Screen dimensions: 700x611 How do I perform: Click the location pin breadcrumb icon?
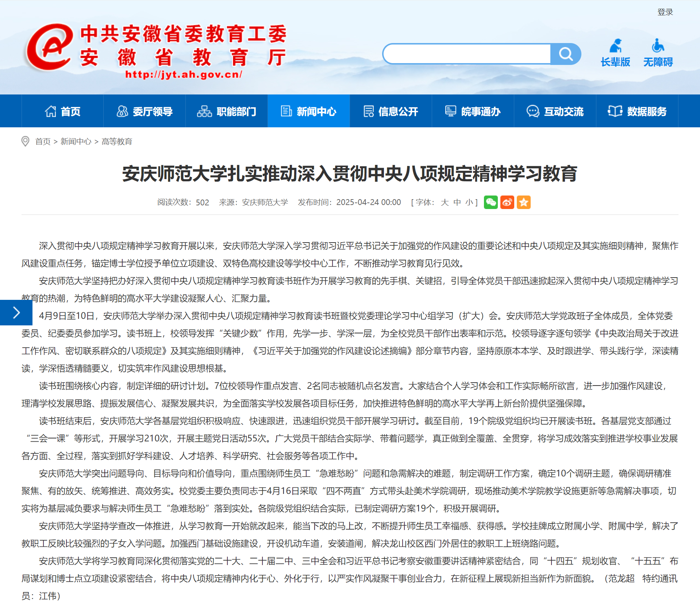click(25, 141)
